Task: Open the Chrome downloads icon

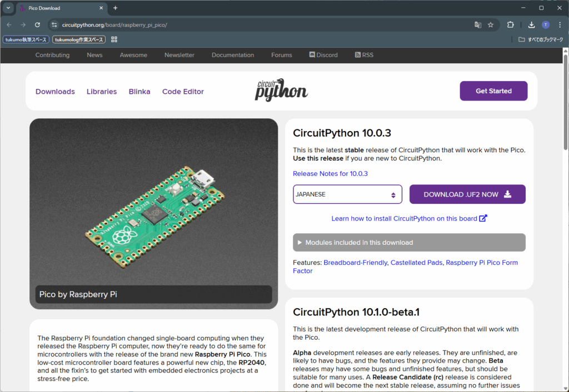Action: pos(531,25)
